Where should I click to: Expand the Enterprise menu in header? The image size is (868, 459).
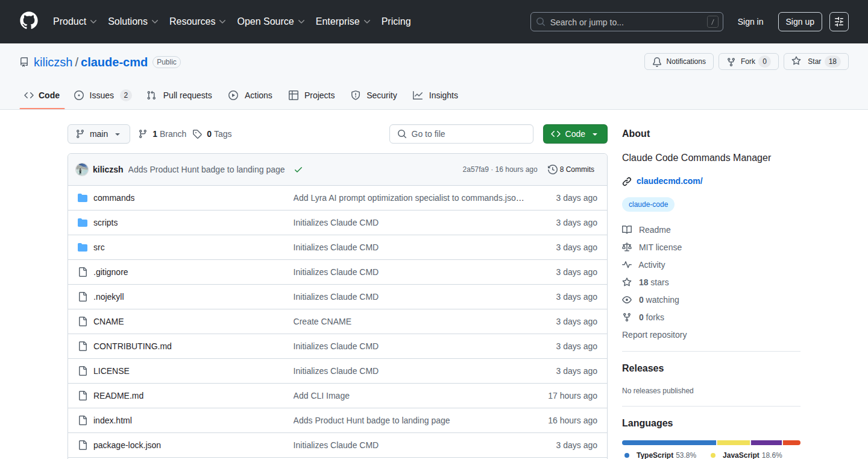point(344,22)
